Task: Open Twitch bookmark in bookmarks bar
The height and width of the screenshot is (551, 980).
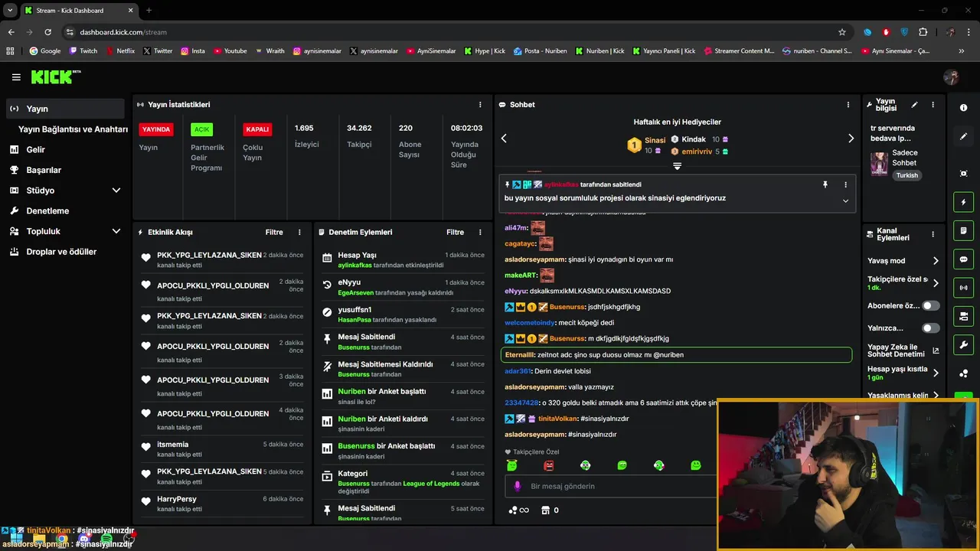Action: tap(83, 51)
